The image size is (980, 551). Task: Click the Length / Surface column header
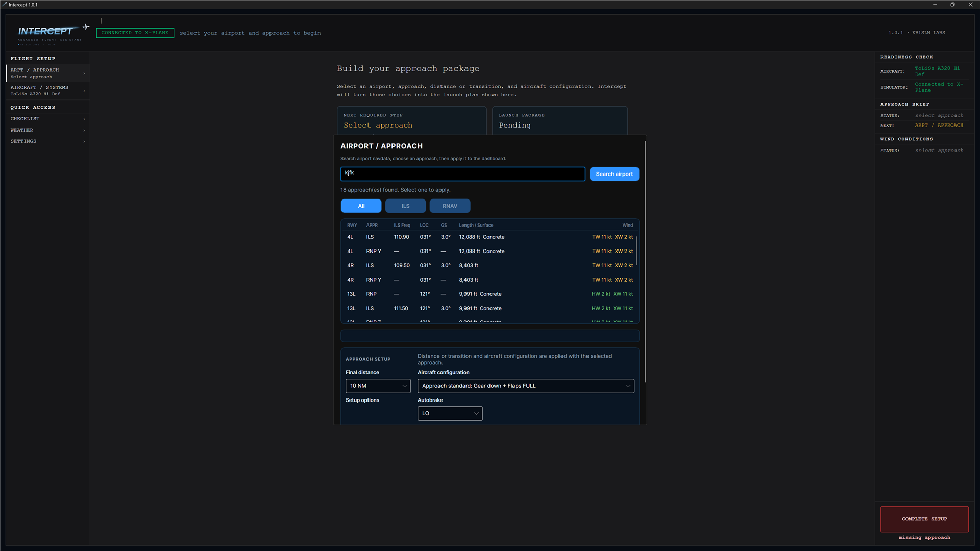[476, 225]
